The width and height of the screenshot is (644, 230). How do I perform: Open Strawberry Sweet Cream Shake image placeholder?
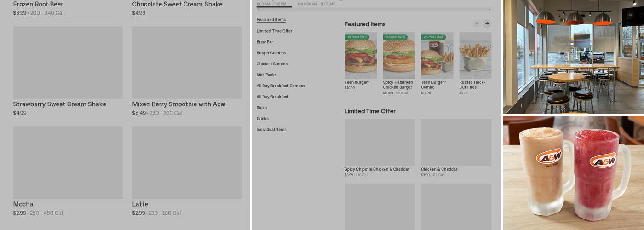click(x=68, y=63)
